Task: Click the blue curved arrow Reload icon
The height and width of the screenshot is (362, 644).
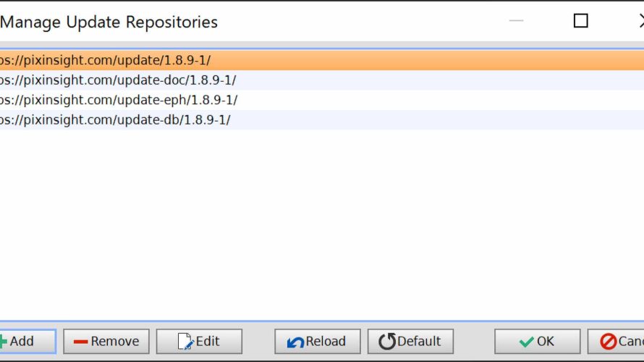Action: point(295,342)
